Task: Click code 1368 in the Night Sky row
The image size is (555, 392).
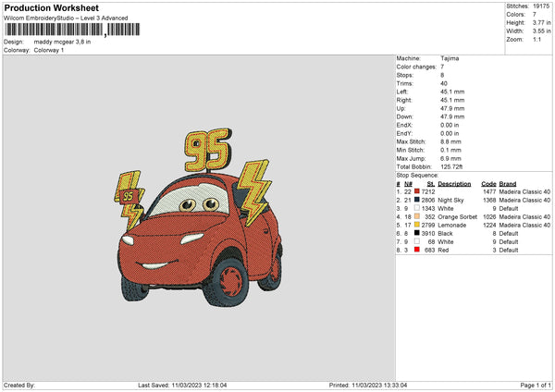Action: (x=489, y=200)
